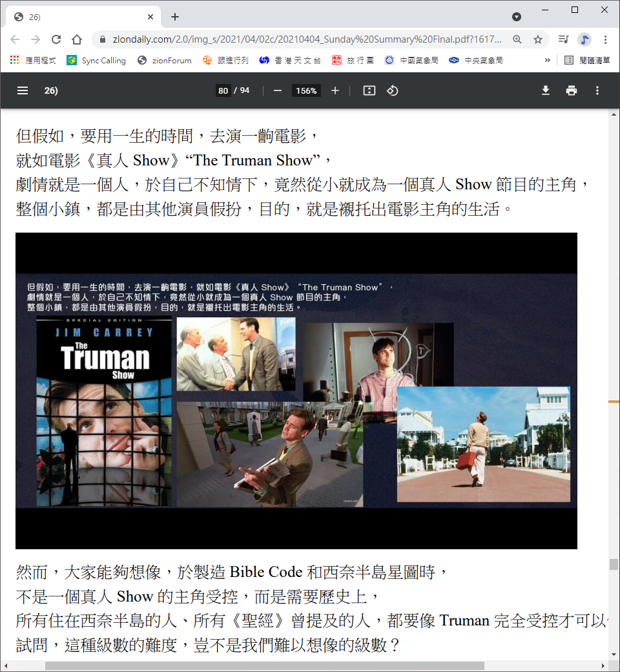Image resolution: width=620 pixels, height=672 pixels.
Task: Download the PDF file
Action: tap(546, 90)
